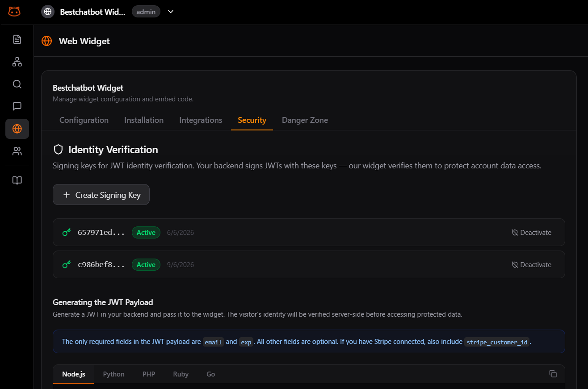Show the Python code example tab

pyautogui.click(x=113, y=374)
